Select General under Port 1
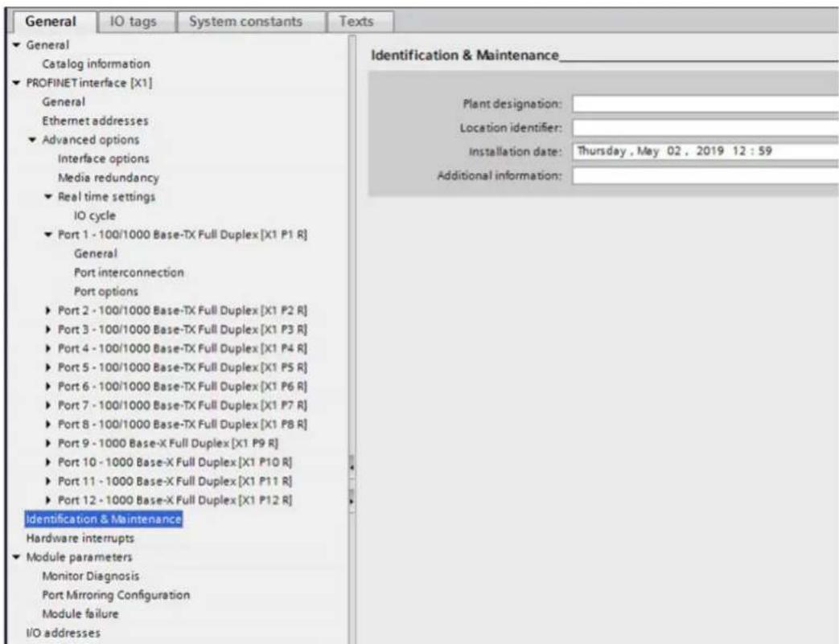Viewport: 839px width, 644px height. click(x=95, y=253)
